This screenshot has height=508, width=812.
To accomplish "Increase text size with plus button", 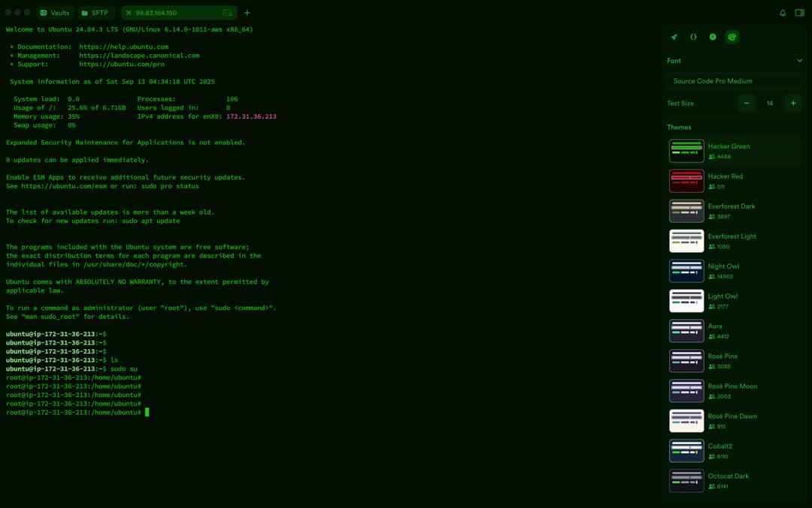I will point(793,103).
